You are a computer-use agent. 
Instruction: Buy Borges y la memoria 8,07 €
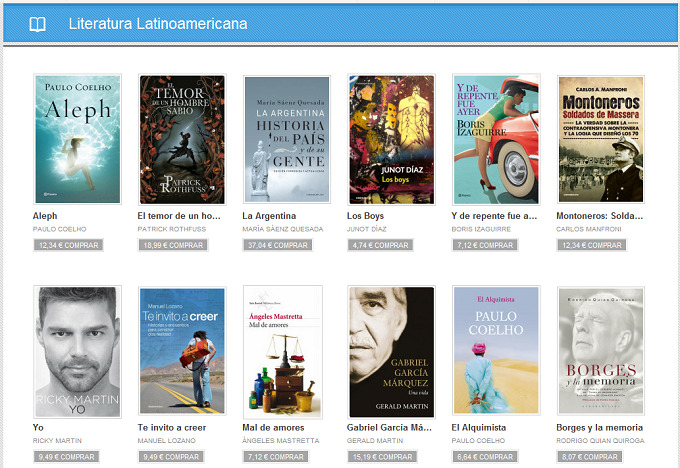pyautogui.click(x=589, y=457)
